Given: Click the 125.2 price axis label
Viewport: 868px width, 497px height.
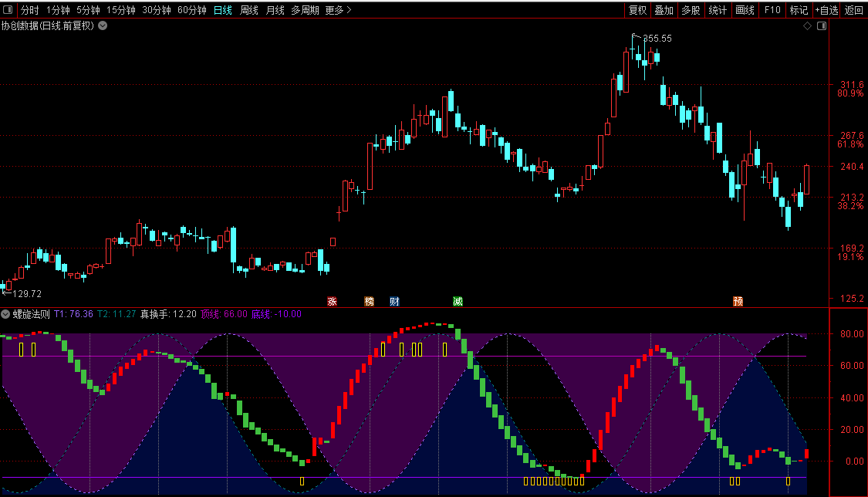Looking at the screenshot, I should point(852,299).
